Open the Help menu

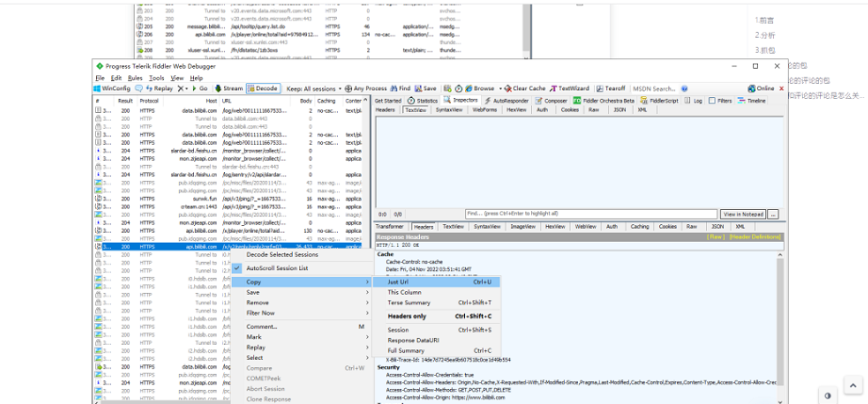point(197,78)
